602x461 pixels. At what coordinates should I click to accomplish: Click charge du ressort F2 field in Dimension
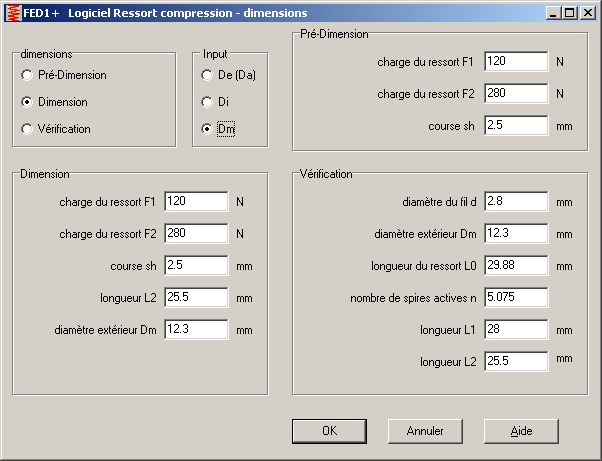pos(197,234)
